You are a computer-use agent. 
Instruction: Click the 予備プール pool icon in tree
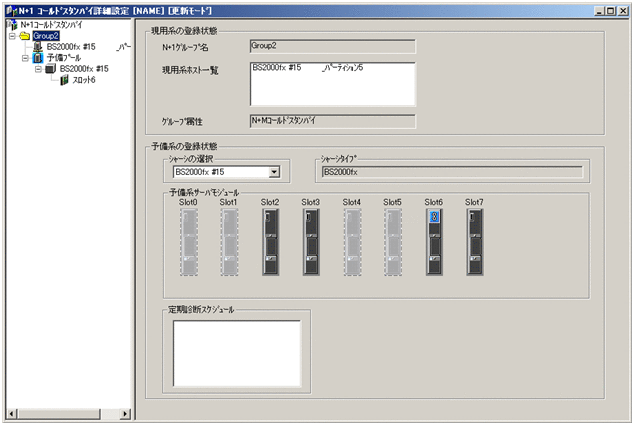point(37,58)
